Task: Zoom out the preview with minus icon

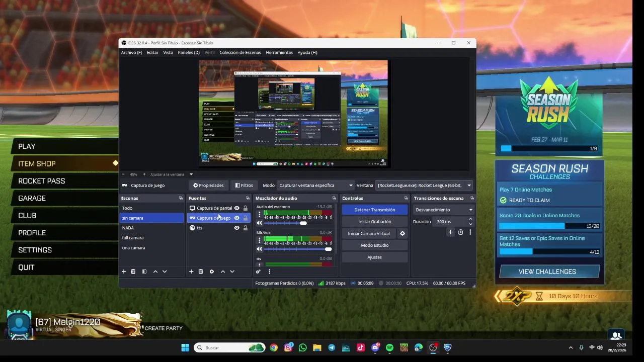Action: pos(123,174)
